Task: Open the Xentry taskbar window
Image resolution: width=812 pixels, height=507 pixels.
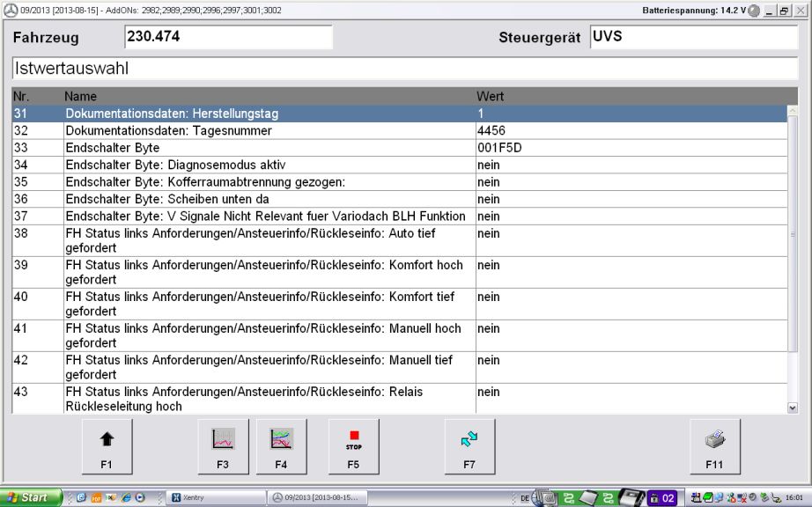Action: 214,497
